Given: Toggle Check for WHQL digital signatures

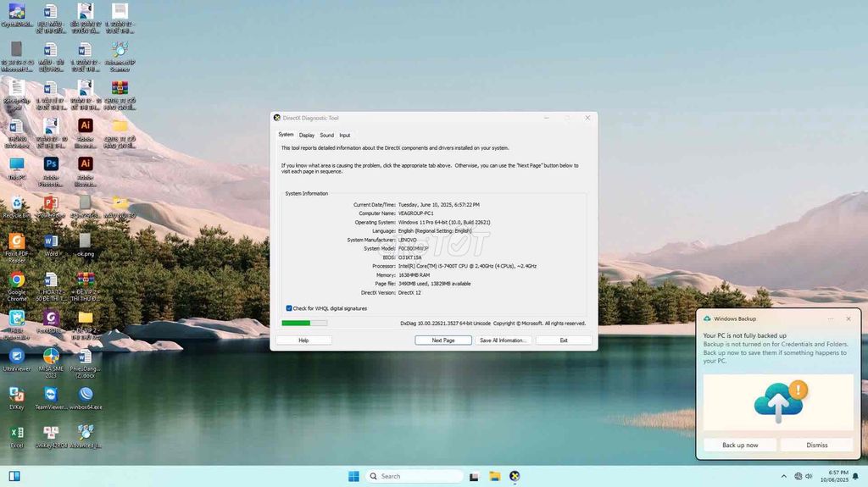Looking at the screenshot, I should click(x=288, y=308).
